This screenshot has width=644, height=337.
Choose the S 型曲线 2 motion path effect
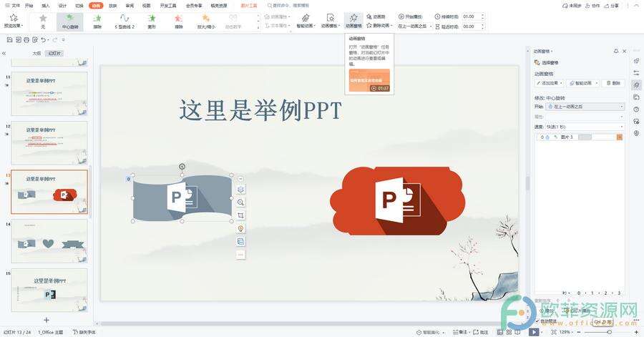click(125, 21)
